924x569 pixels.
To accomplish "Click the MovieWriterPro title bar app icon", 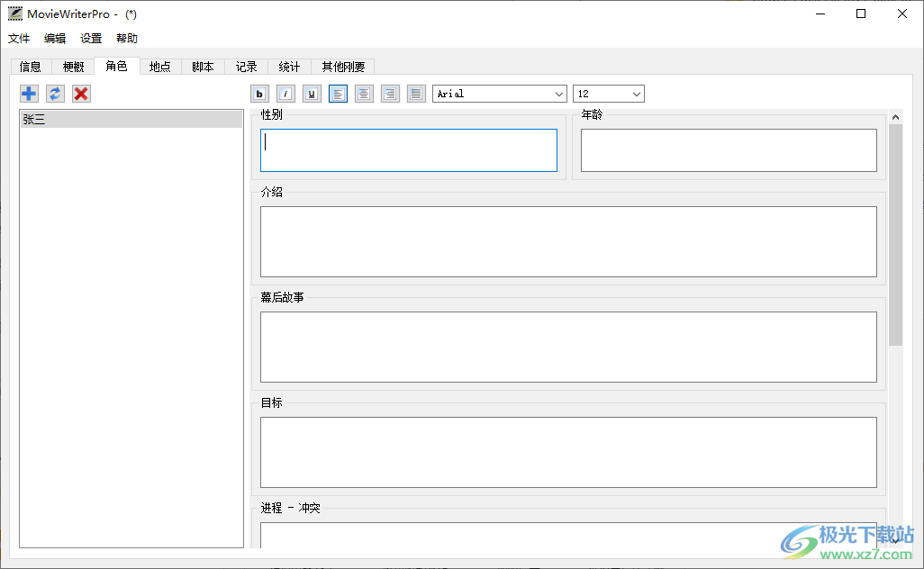I will point(15,14).
